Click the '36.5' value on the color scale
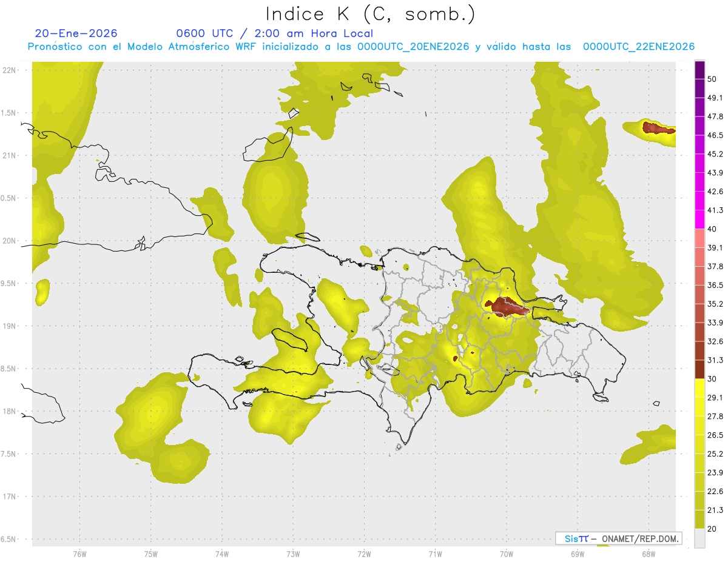 coord(715,285)
